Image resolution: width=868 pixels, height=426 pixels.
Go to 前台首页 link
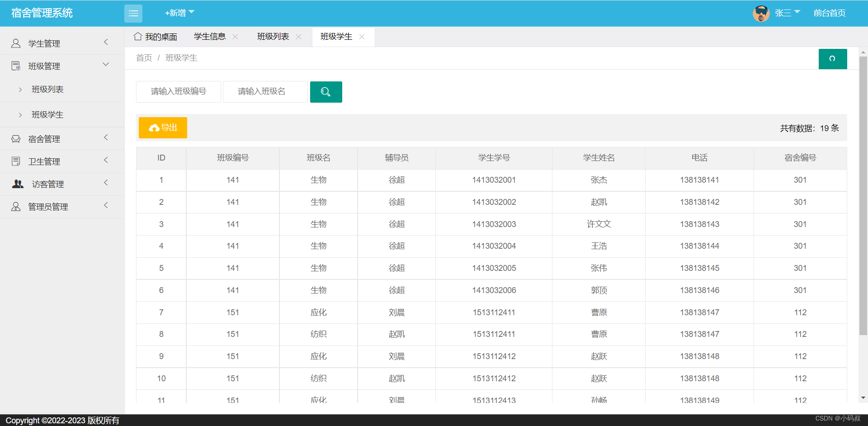(830, 13)
